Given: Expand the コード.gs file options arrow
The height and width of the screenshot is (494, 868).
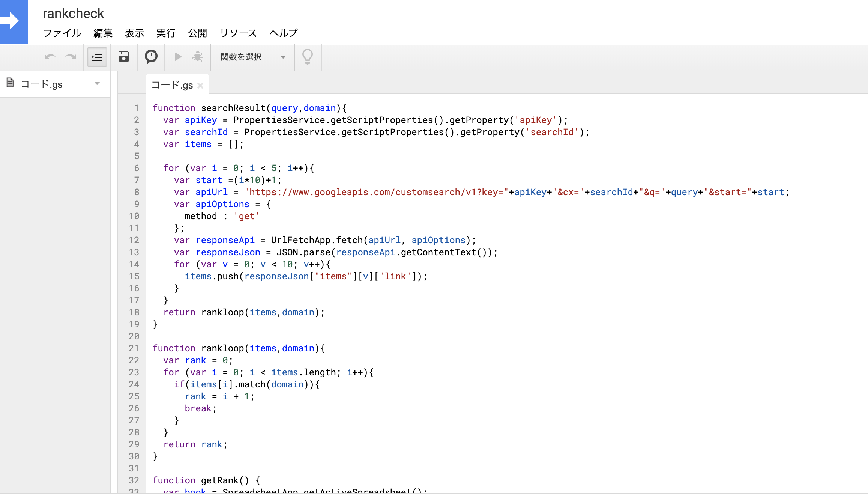Looking at the screenshot, I should pos(97,83).
